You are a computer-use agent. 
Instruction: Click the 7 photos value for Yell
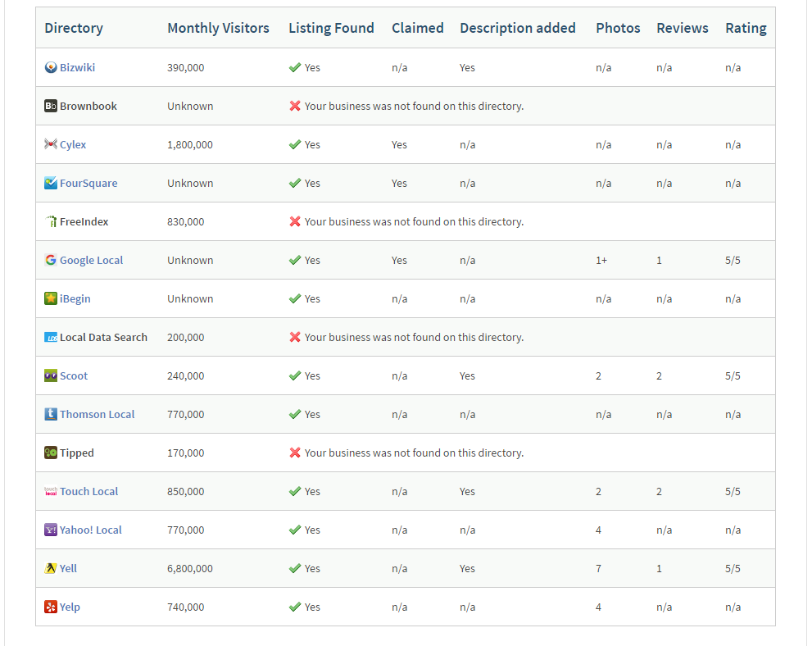(599, 568)
